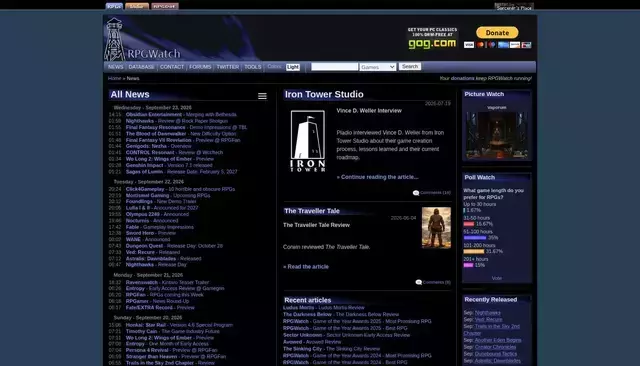Screen dimensions: 640x366
Task: Click the Search button
Action: coord(409,67)
